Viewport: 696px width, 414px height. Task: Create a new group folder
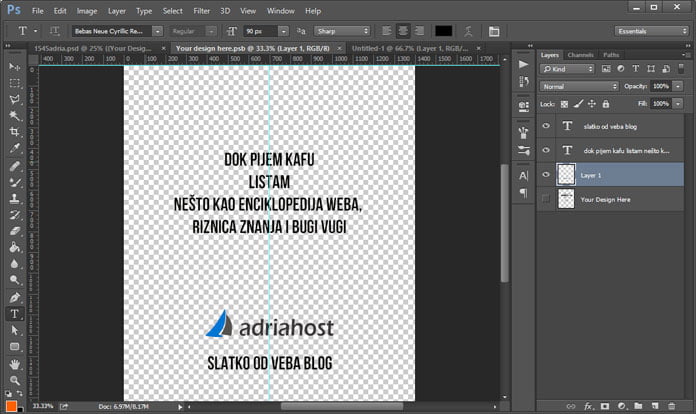(638, 406)
